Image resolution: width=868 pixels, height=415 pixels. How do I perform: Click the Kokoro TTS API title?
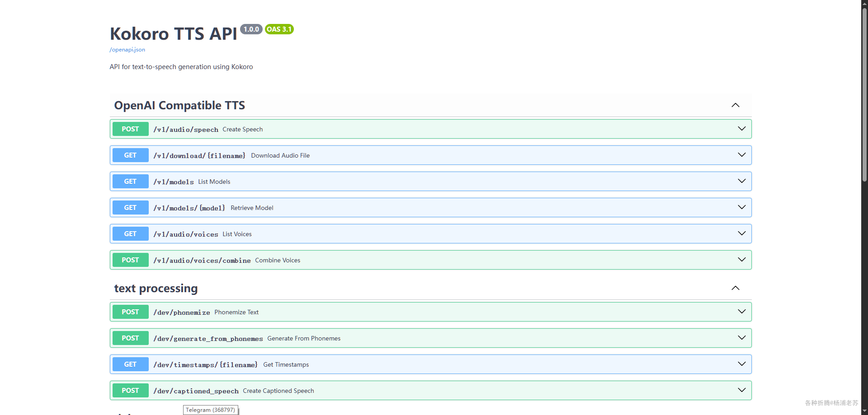(174, 34)
